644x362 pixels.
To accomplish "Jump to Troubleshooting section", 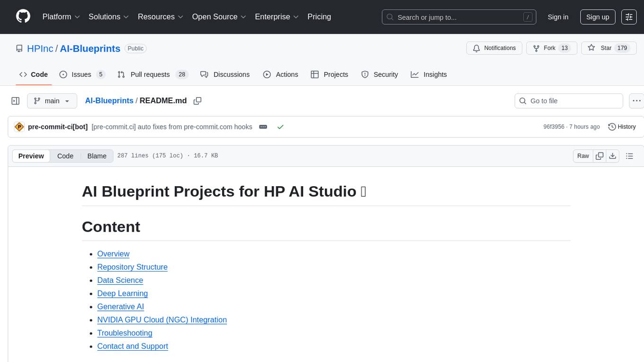I will [125, 333].
